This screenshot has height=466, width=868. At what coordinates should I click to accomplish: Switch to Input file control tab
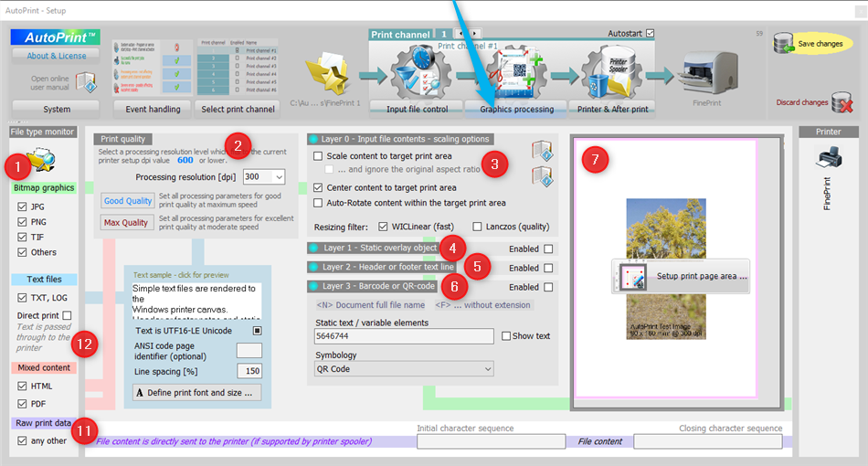click(417, 109)
